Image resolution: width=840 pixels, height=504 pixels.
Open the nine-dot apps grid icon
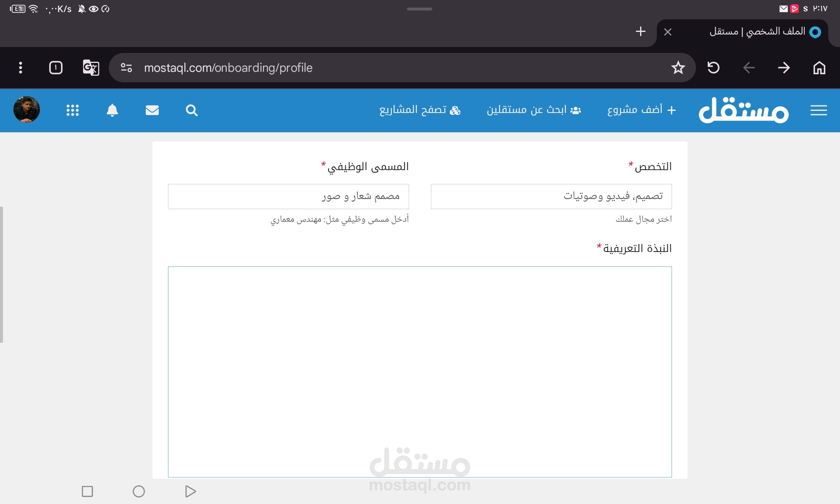[x=73, y=110]
